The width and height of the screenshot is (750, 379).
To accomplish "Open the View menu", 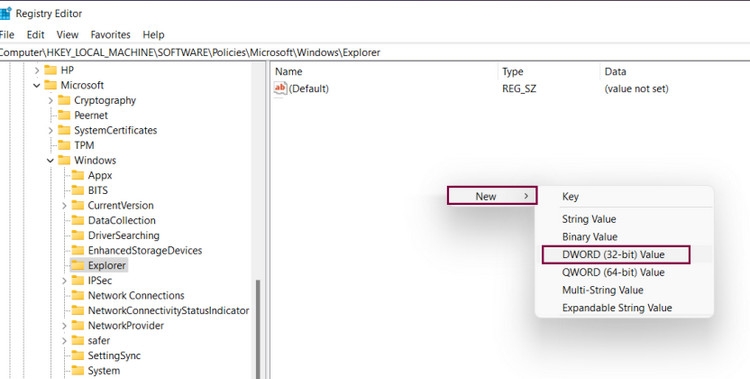I will 67,35.
